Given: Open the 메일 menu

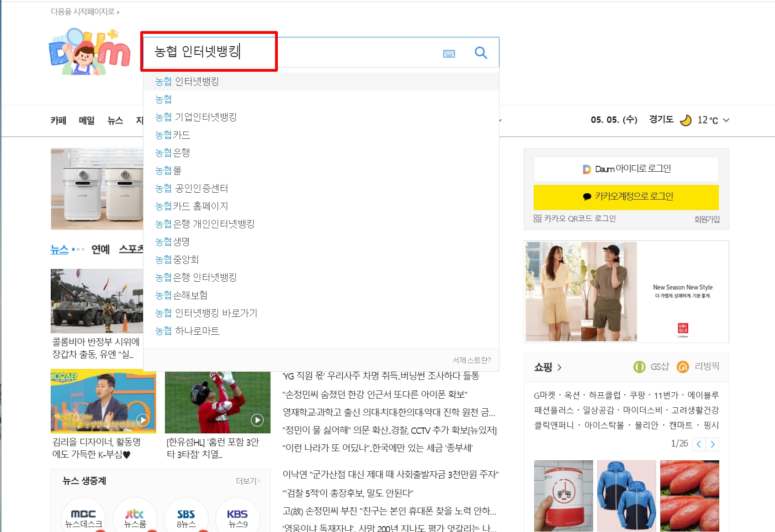Looking at the screenshot, I should (x=87, y=120).
